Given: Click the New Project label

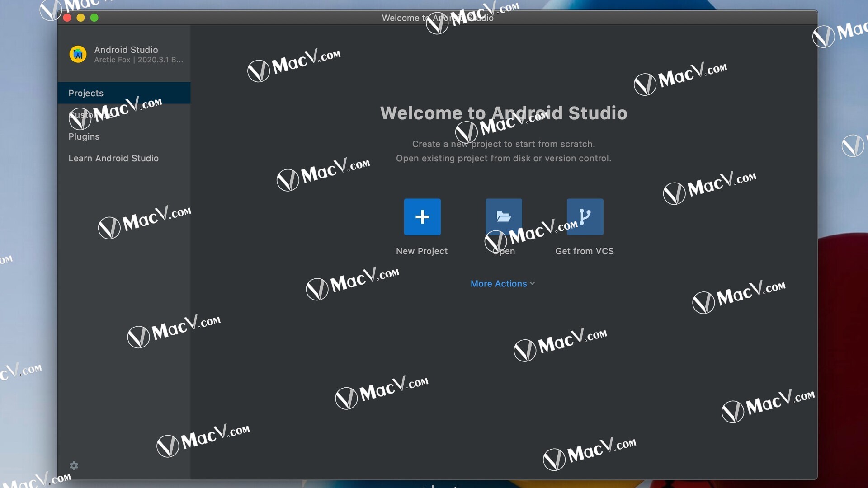Looking at the screenshot, I should (x=422, y=251).
